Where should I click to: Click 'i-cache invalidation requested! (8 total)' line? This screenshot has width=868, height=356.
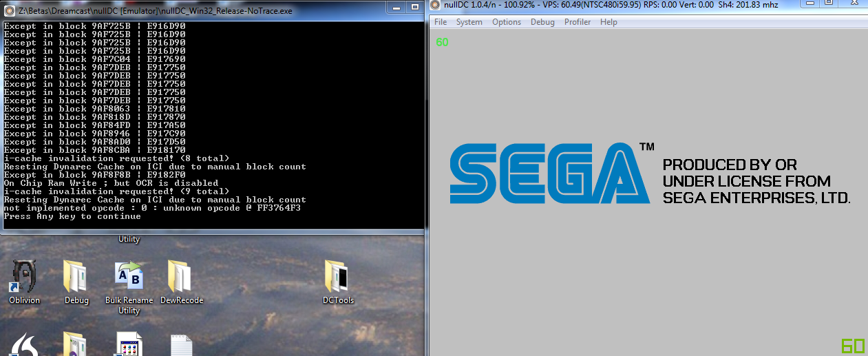coord(116,158)
